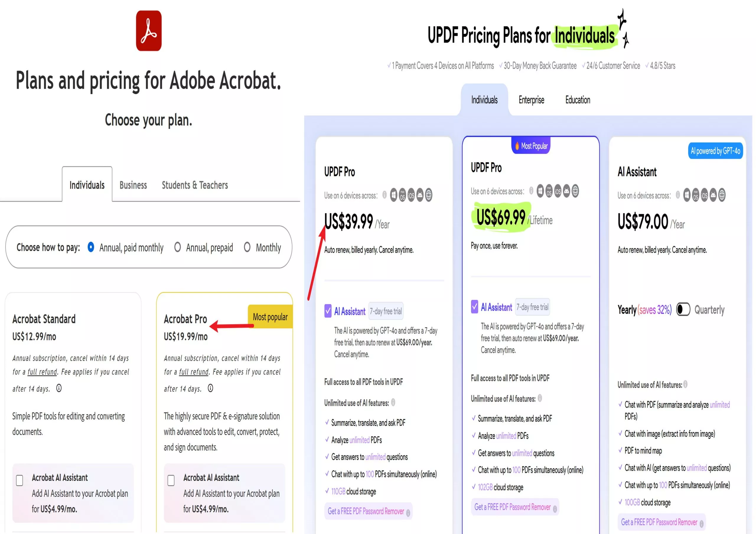Click iOS icon in the US$39.99 UPDF Pro card

pyautogui.click(x=411, y=195)
